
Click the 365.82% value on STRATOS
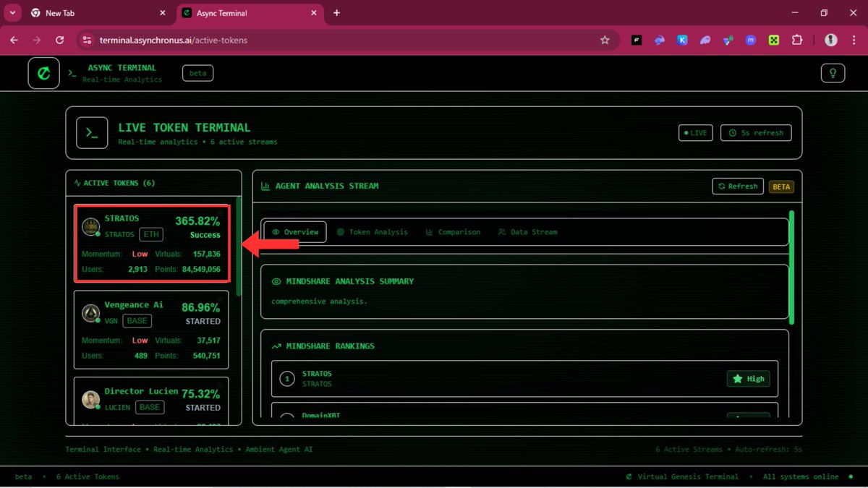point(197,221)
